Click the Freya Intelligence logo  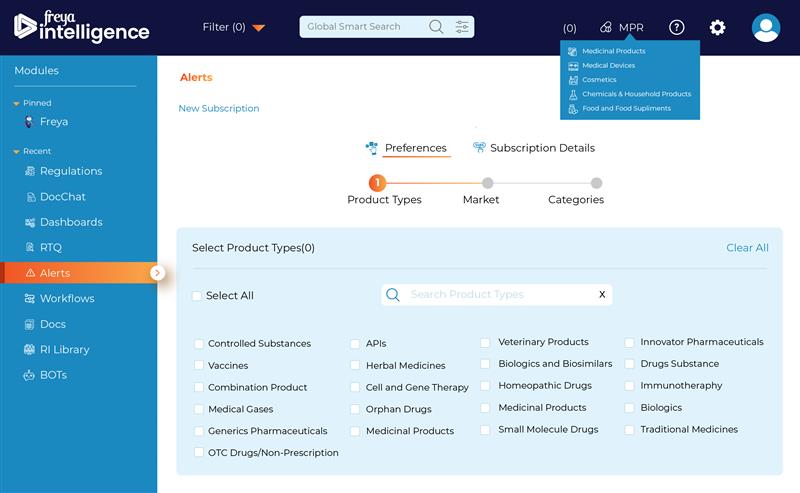(82, 27)
